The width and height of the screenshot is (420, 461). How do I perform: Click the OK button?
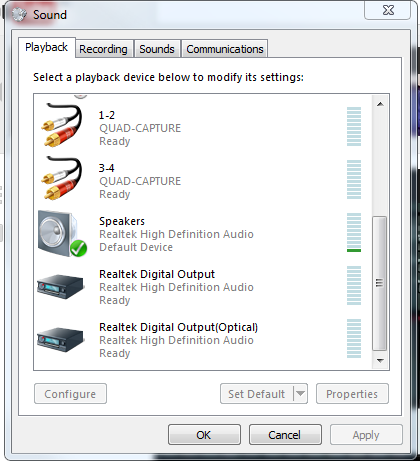[204, 435]
